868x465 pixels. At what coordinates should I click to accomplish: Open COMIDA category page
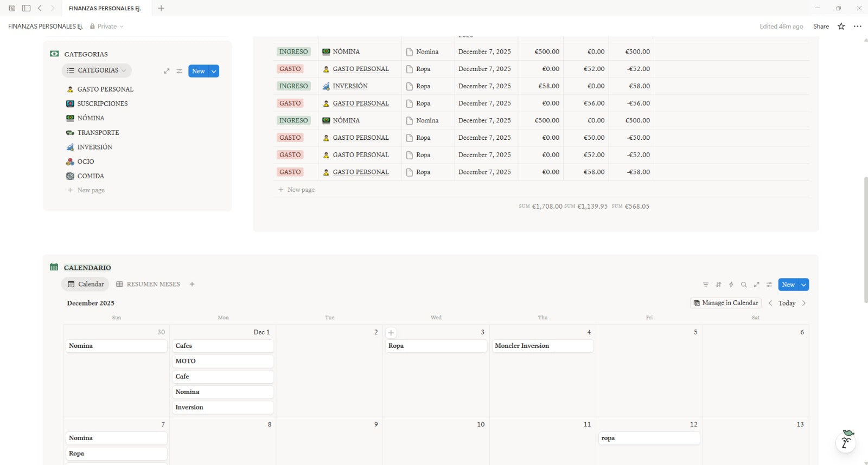click(91, 176)
